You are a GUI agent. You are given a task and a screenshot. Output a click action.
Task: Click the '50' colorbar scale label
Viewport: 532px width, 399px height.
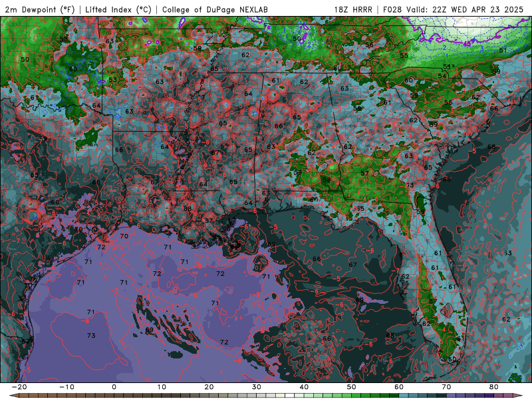tap(352, 387)
